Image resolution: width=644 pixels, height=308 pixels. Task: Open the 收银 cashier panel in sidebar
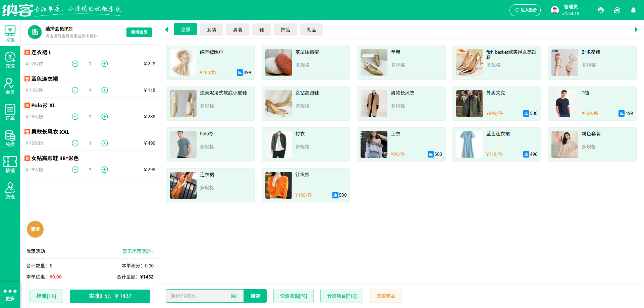point(10,34)
